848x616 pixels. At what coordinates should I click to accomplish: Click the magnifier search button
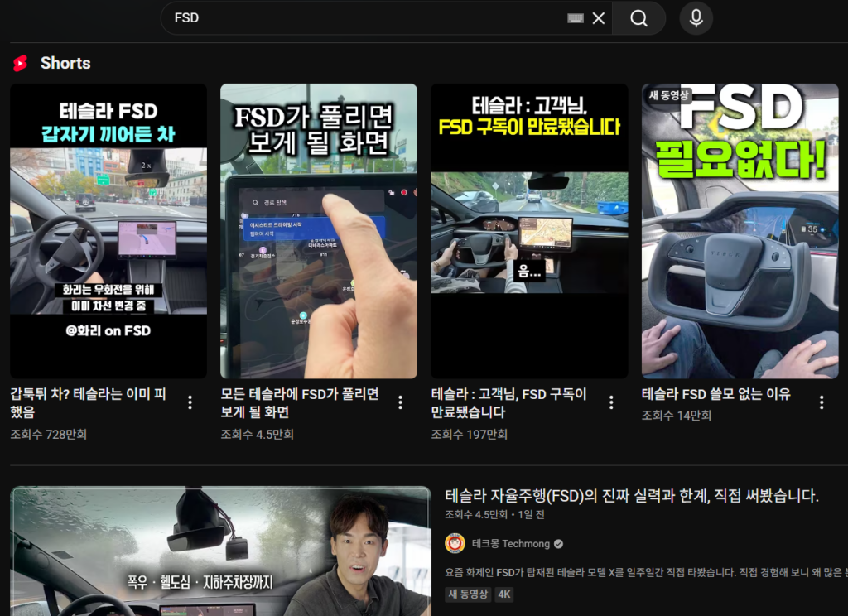(x=638, y=18)
